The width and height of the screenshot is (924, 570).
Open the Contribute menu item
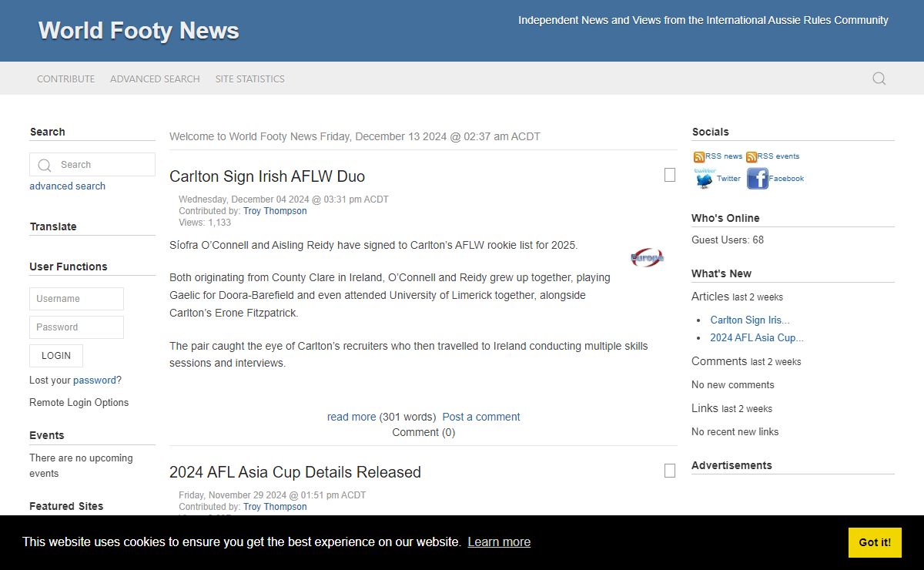[66, 79]
